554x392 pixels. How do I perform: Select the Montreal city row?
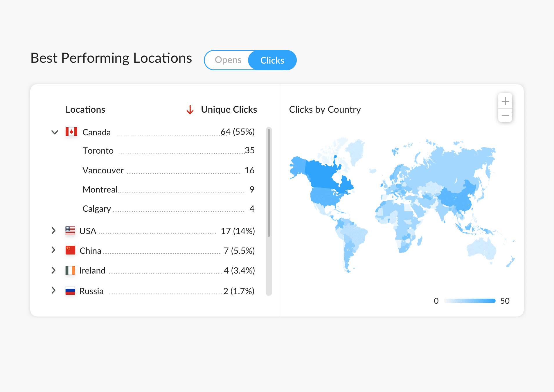pos(168,190)
